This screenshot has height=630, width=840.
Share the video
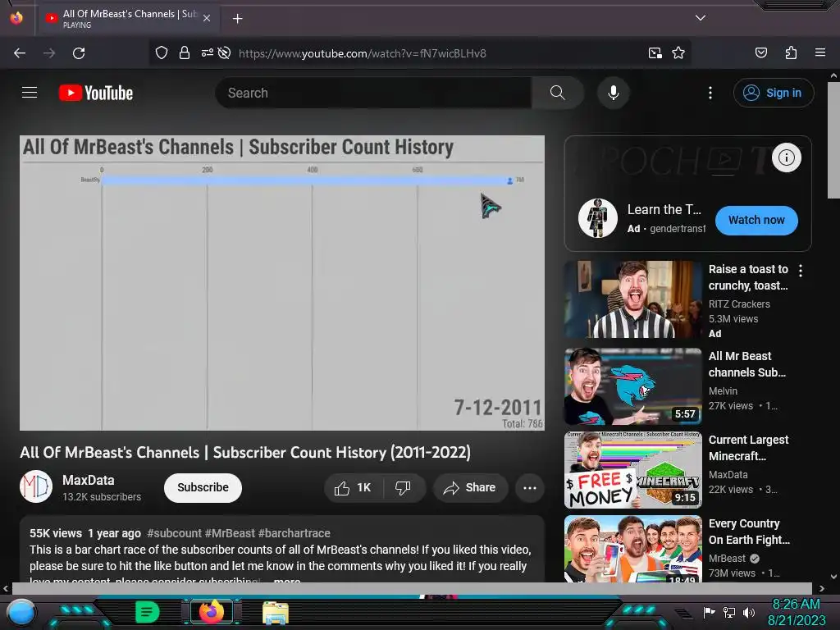click(470, 487)
